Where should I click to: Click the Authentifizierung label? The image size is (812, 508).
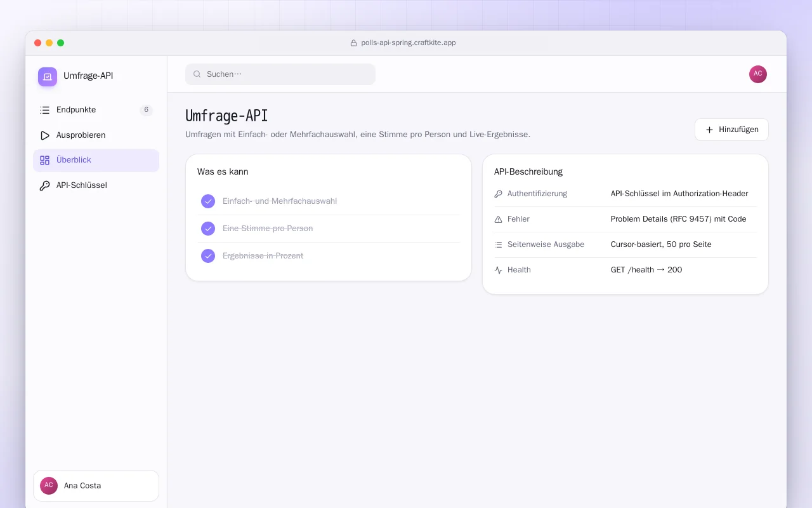(x=537, y=194)
